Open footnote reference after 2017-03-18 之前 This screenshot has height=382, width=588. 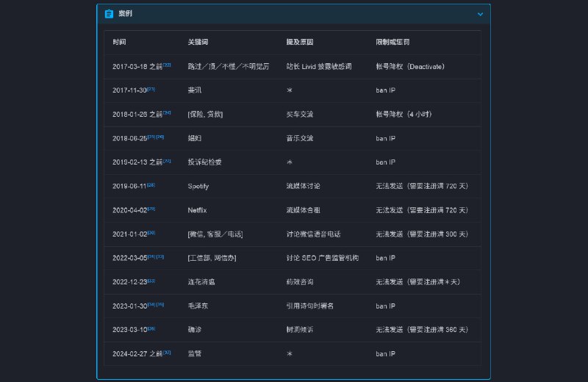point(167,65)
